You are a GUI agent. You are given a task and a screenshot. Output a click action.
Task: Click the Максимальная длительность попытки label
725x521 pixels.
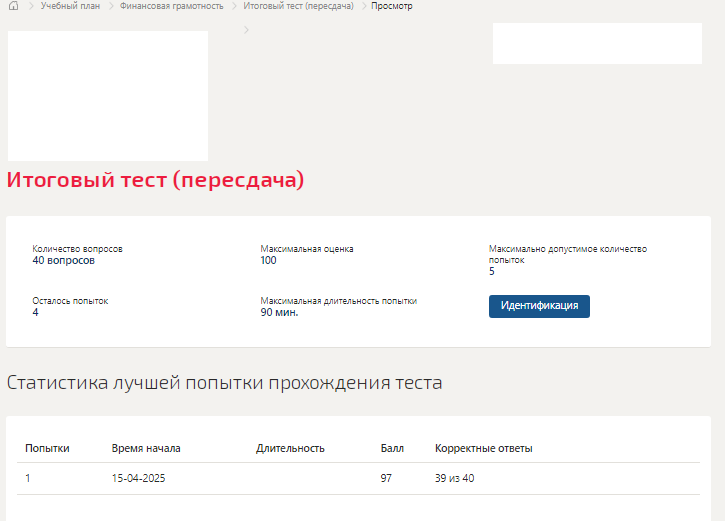tap(338, 301)
